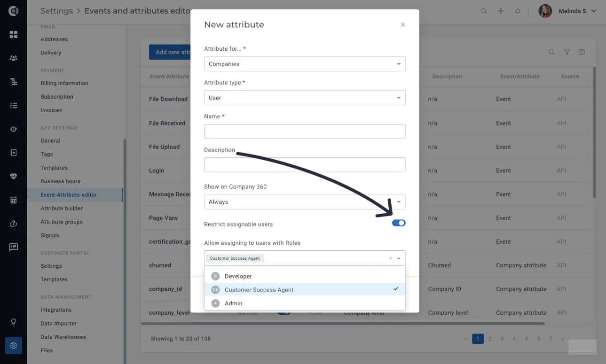The image size is (606, 364).
Task: Go to page 2 of the table
Action: (x=490, y=339)
